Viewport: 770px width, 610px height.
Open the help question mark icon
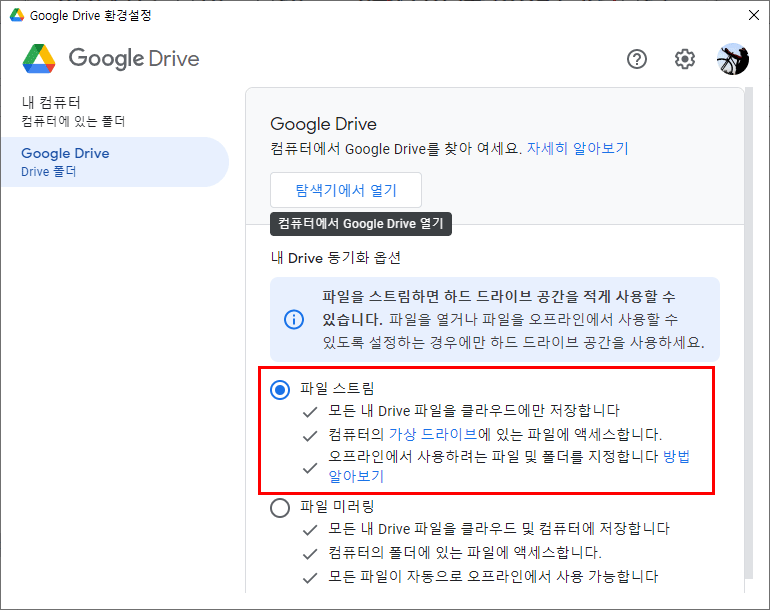point(636,59)
